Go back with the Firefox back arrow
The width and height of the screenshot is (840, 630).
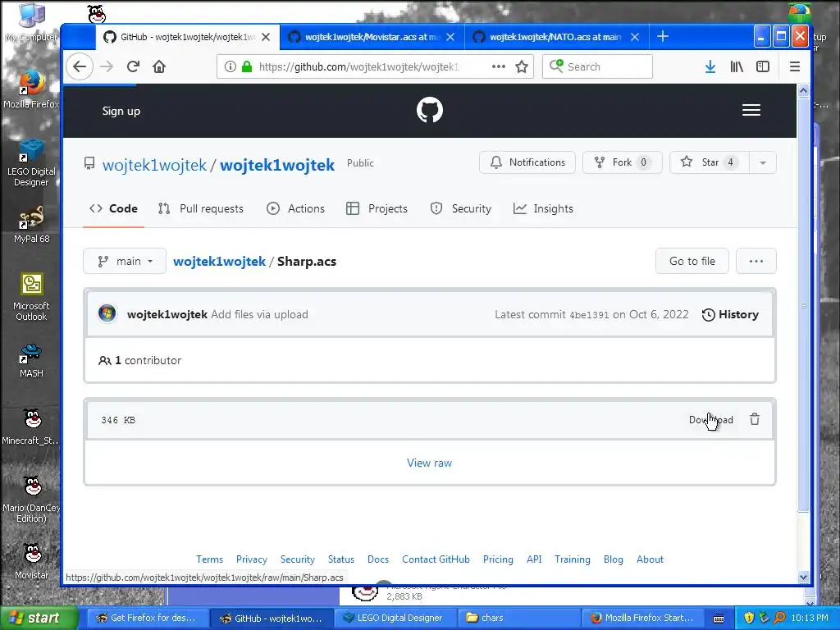point(80,67)
